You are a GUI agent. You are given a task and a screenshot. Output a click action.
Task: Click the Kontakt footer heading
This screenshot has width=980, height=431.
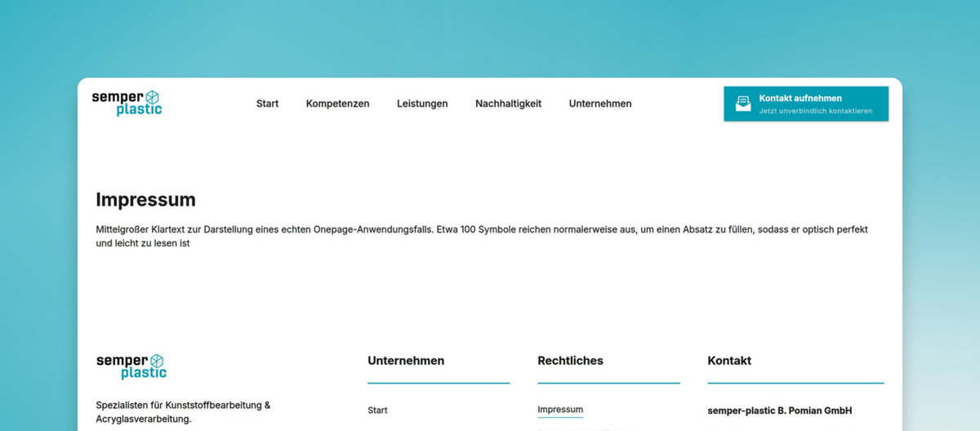click(729, 361)
